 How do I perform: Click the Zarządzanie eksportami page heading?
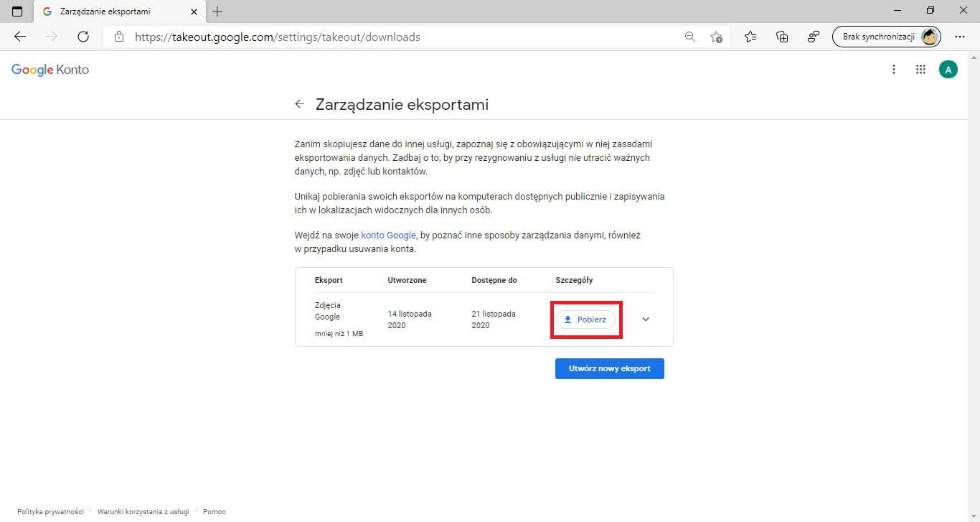(402, 104)
